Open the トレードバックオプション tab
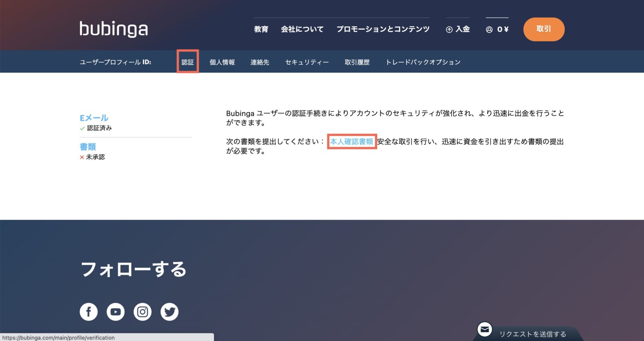The height and width of the screenshot is (341, 644). pyautogui.click(x=423, y=62)
